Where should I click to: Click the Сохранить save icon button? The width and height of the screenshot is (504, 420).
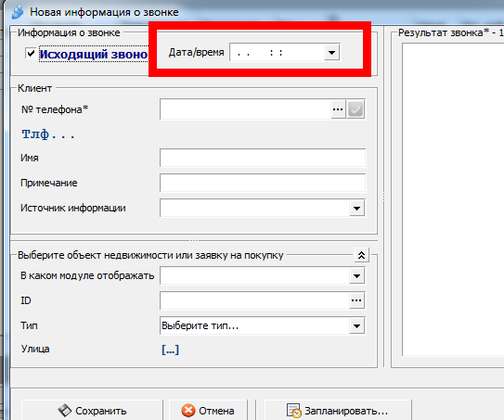pyautogui.click(x=92, y=411)
